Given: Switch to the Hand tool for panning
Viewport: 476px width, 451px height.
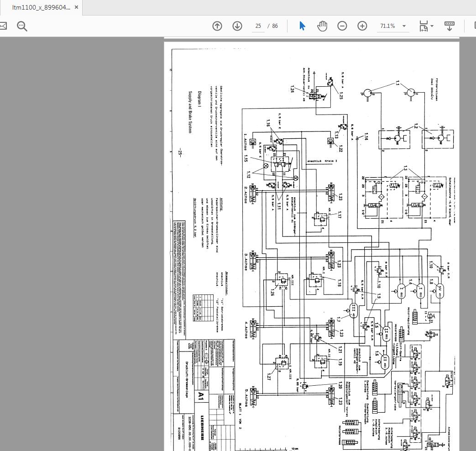Looking at the screenshot, I should (x=322, y=26).
